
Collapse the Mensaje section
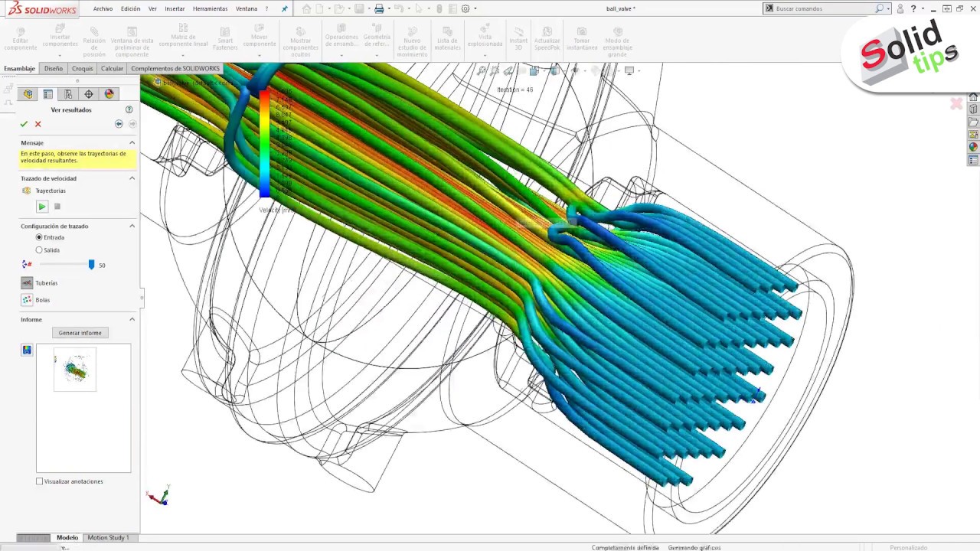[132, 142]
